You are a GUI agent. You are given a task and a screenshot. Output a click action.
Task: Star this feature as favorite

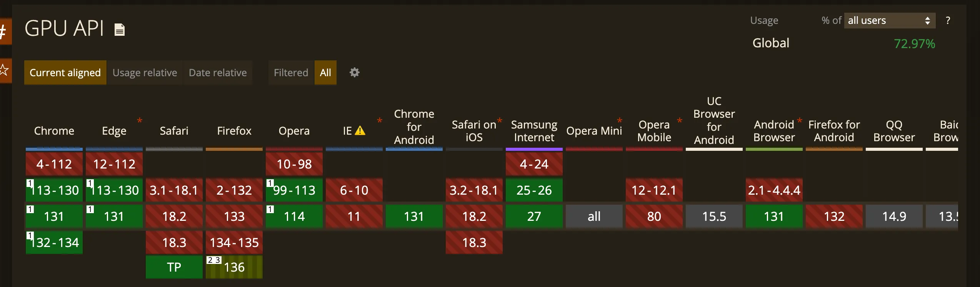4,70
